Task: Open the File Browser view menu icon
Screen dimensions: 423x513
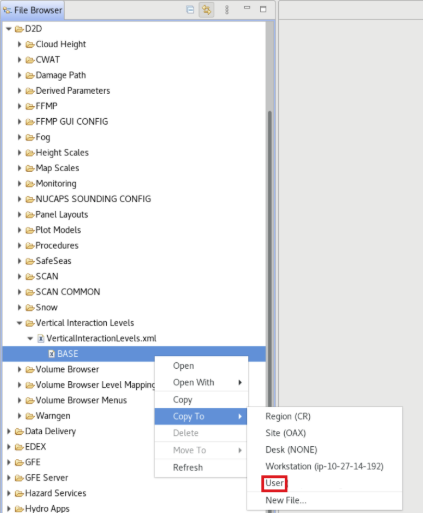Action: tap(227, 10)
